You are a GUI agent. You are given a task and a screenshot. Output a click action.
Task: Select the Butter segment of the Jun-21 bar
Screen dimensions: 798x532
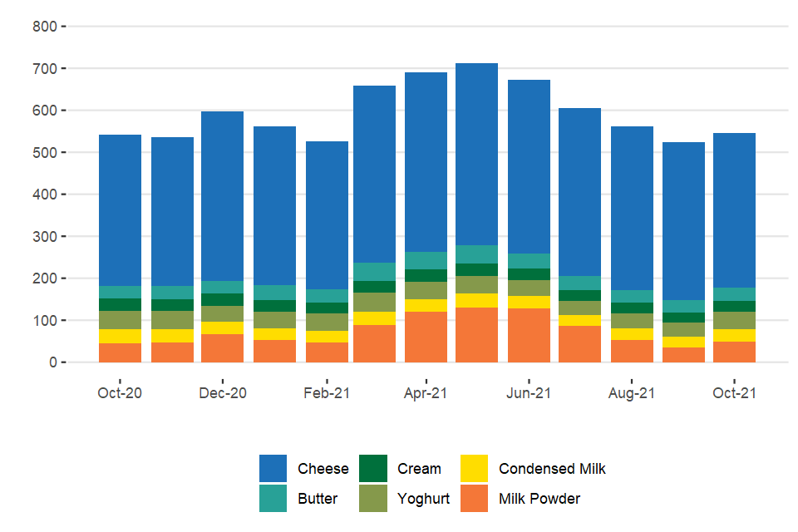[x=529, y=261]
